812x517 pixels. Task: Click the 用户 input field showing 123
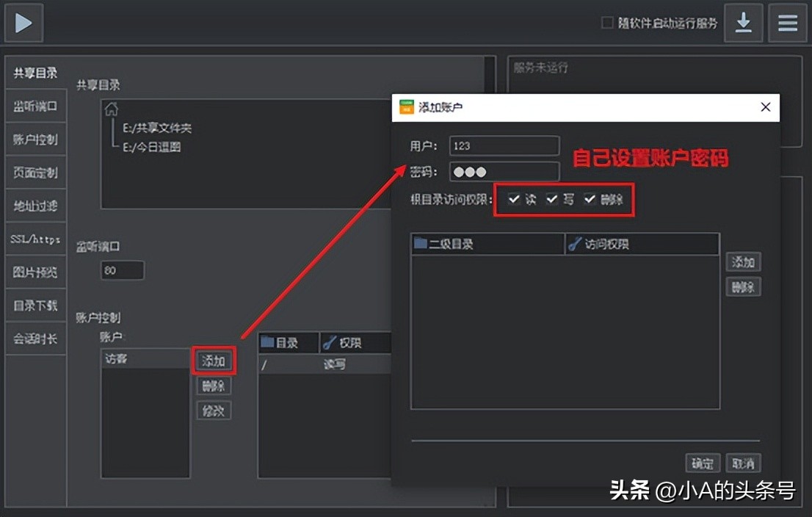504,145
